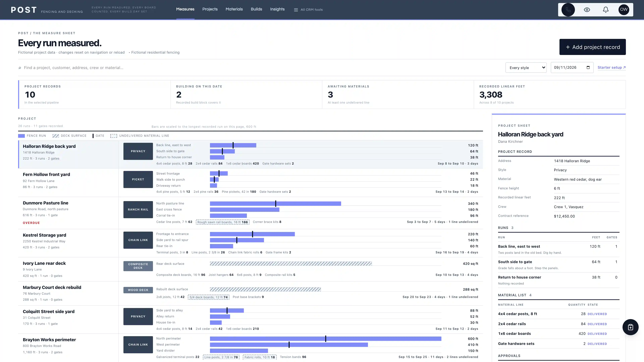Screen dimensions: 644x362
Task: Click the COMPOSITE DECK style badge
Action: pos(138,266)
